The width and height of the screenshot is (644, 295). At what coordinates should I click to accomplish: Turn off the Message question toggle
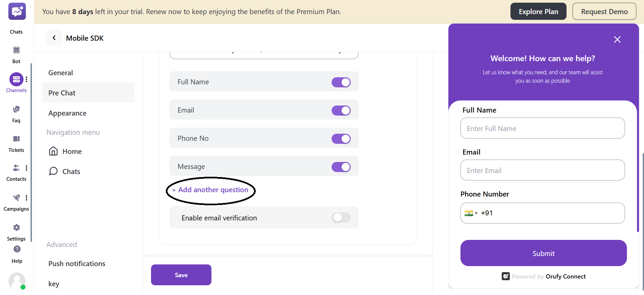click(341, 167)
